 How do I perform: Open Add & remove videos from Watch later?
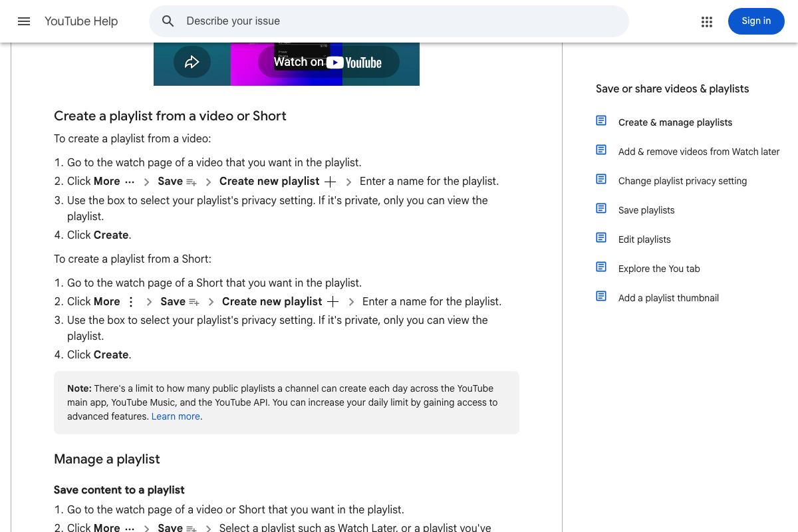point(699,152)
